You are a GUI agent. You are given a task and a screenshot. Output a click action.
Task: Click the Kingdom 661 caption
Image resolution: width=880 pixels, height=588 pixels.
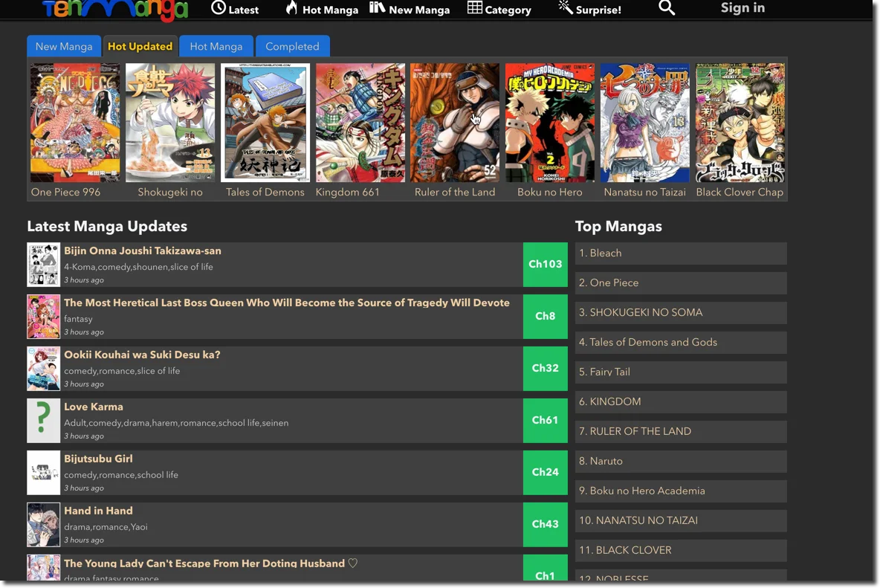[347, 192]
